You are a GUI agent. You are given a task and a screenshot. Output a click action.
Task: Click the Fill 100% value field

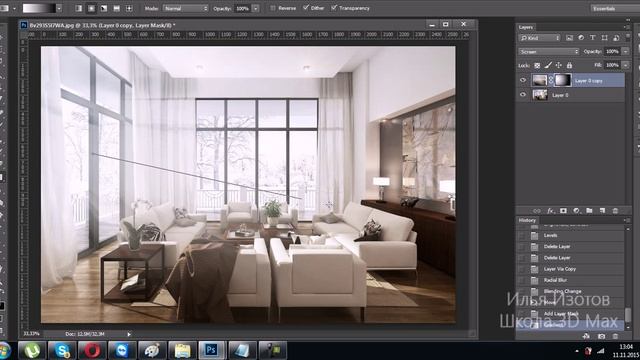tap(612, 65)
